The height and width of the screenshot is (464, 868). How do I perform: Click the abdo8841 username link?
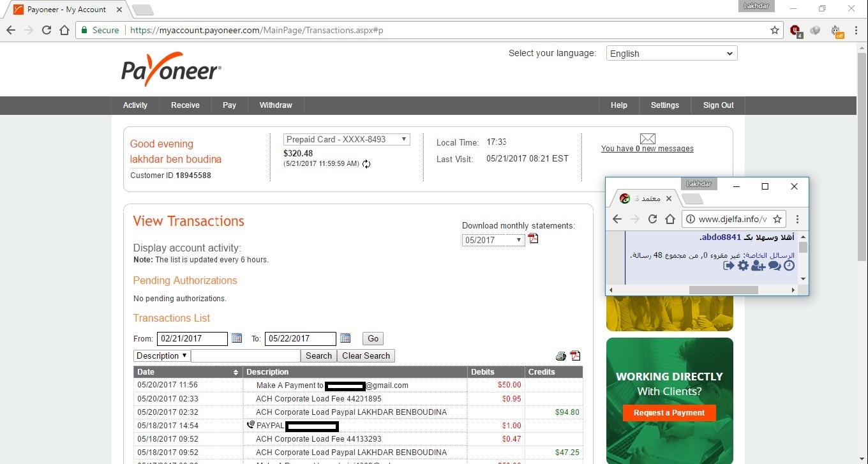(x=722, y=237)
